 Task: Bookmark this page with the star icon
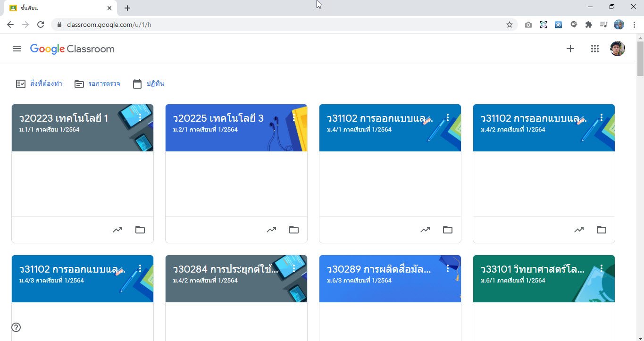pyautogui.click(x=510, y=25)
